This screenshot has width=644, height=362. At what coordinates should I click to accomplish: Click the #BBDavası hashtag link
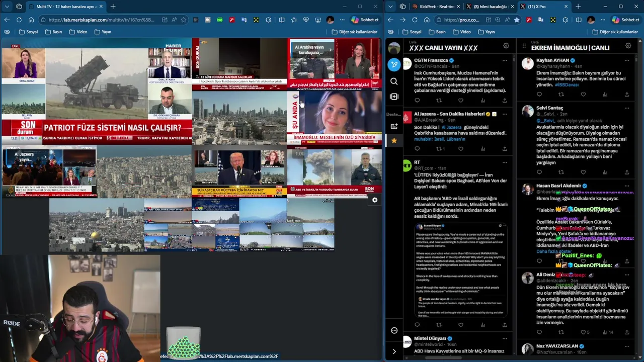567,85
